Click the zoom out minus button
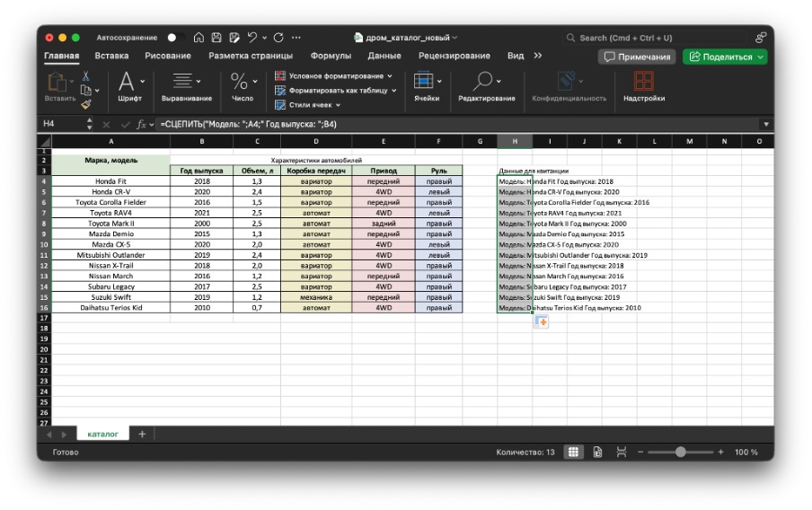The image size is (812, 510). click(640, 452)
